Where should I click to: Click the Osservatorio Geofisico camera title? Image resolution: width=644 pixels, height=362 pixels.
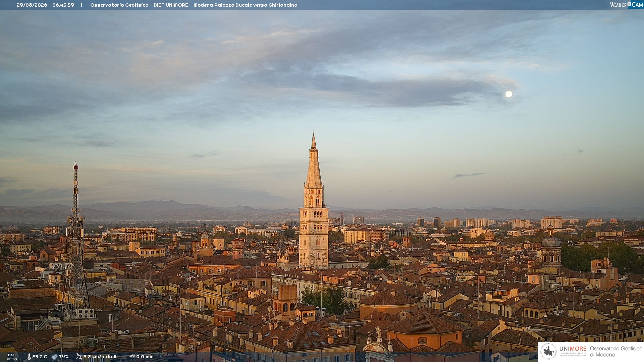coord(194,5)
